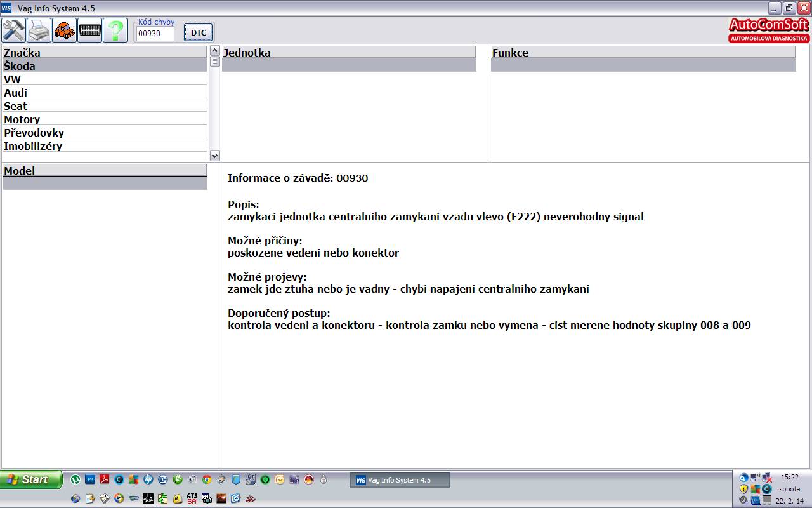Open help with the green question mark

[115, 30]
